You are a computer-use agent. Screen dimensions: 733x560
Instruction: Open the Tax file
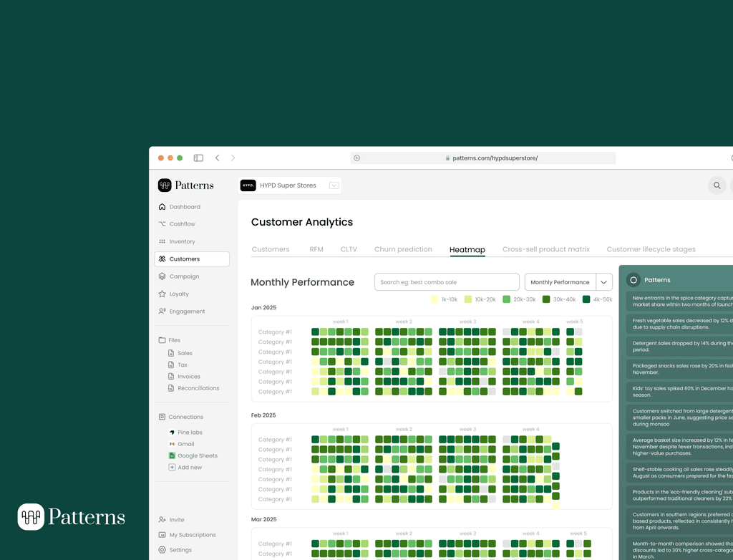[178, 365]
